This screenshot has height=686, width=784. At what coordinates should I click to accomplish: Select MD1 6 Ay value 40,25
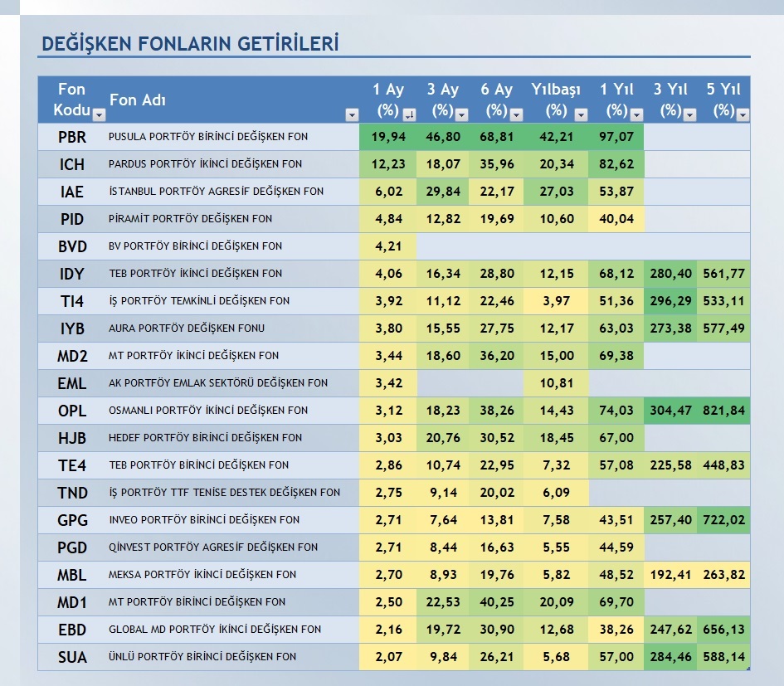(496, 602)
